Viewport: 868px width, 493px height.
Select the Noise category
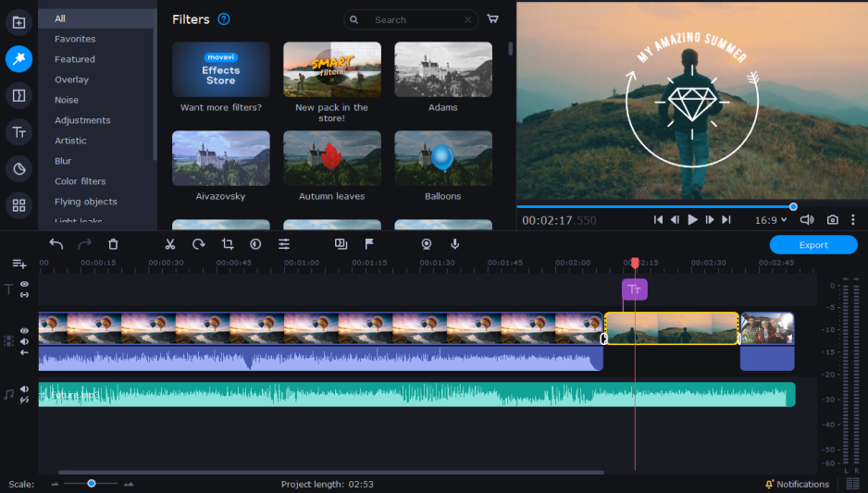pyautogui.click(x=67, y=100)
